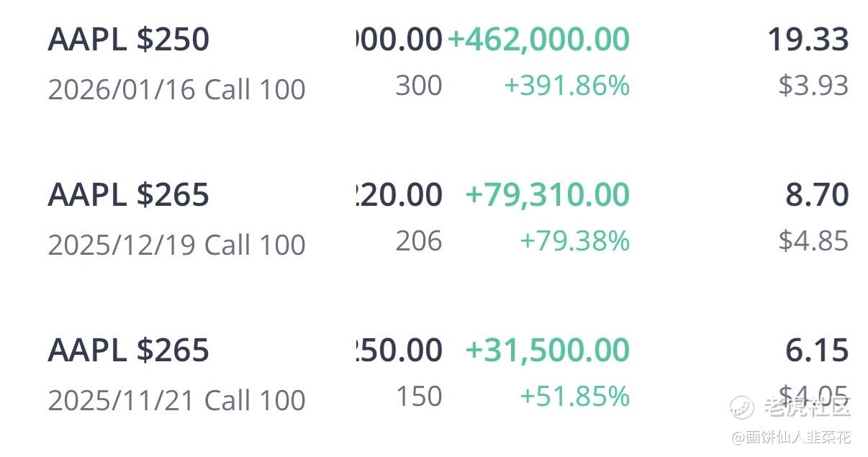Tap the 206 contracts quantity

pyautogui.click(x=418, y=241)
